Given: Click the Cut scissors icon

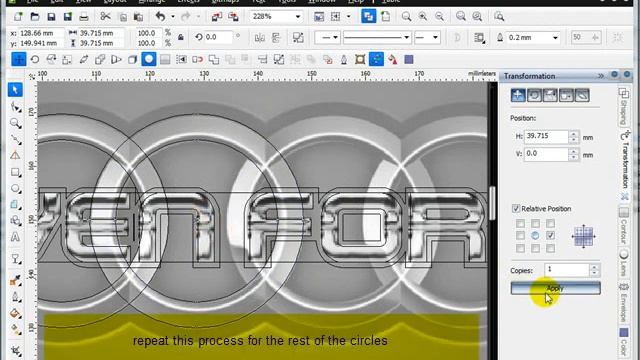Looking at the screenshot, I should click(x=105, y=16).
